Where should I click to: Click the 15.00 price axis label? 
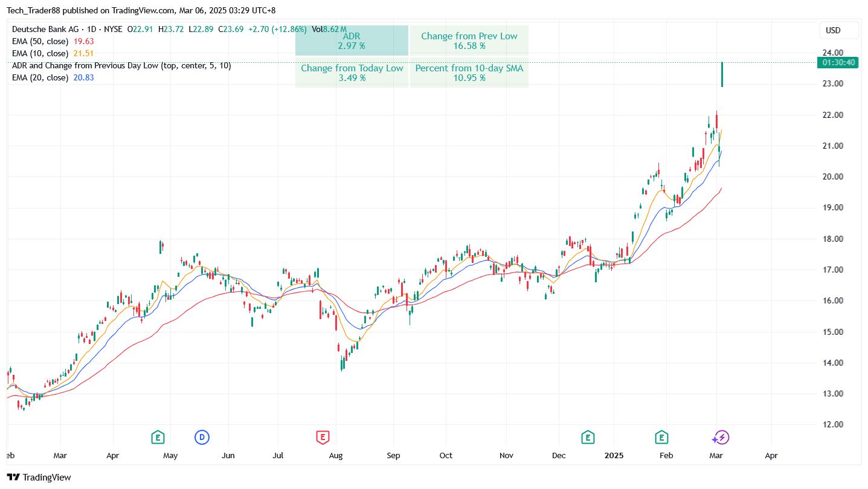pyautogui.click(x=832, y=331)
